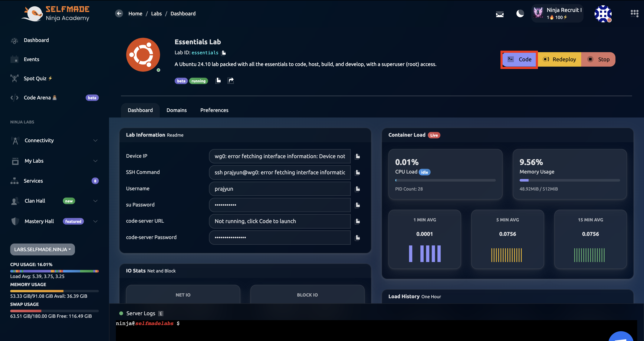Click copy icon next to running badge
This screenshot has width=644, height=341.
click(x=218, y=80)
